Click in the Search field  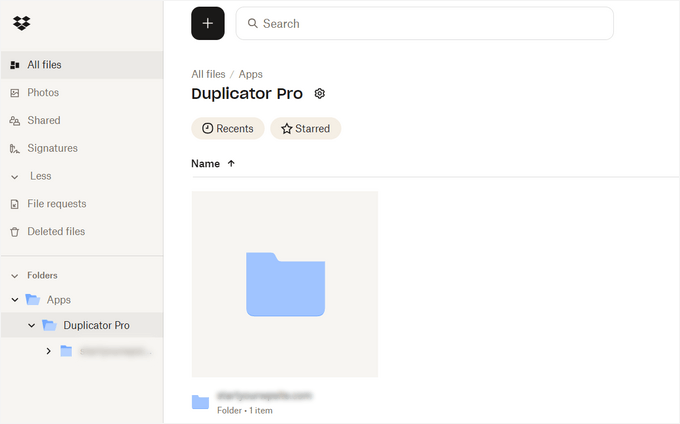click(x=425, y=23)
